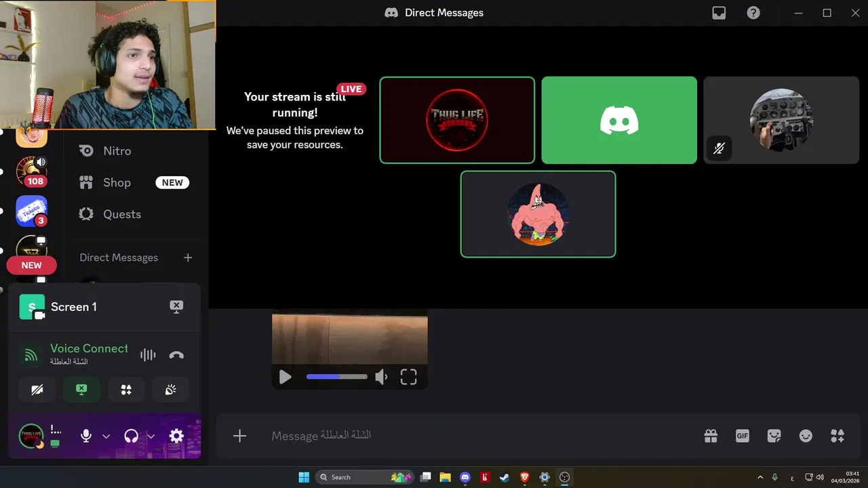868x488 pixels.
Task: Open File Explorer from the taskbar
Action: point(445,477)
